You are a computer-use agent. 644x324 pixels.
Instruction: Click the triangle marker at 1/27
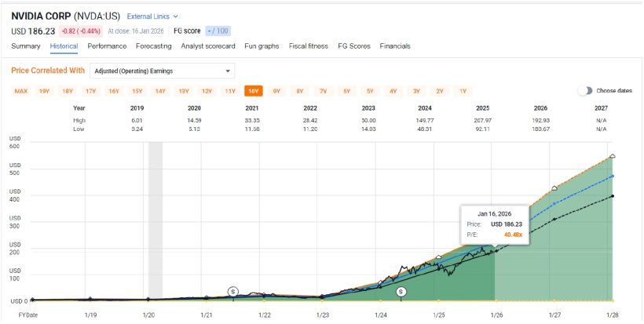pyautogui.click(x=554, y=188)
